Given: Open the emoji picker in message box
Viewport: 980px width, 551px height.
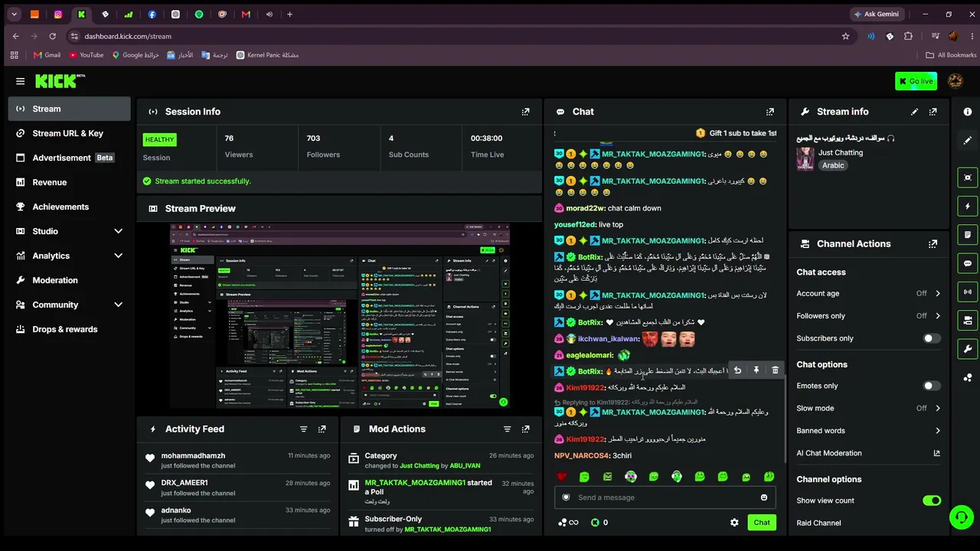Looking at the screenshot, I should point(764,497).
